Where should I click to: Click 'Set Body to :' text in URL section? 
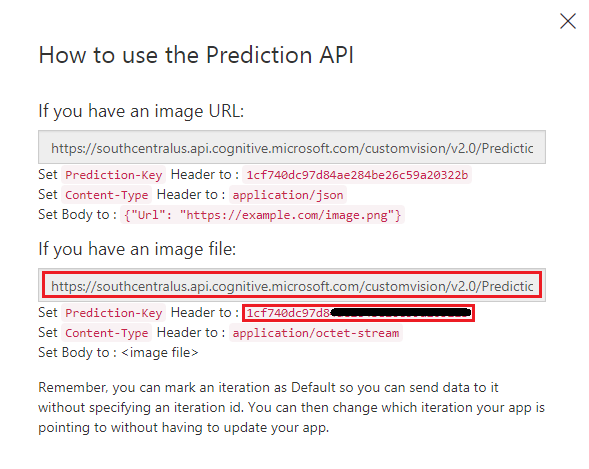(77, 214)
